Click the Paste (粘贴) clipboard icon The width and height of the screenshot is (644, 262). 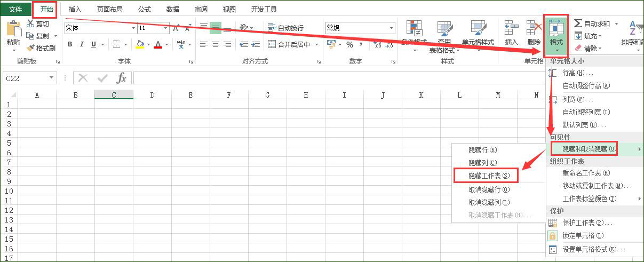point(13,28)
